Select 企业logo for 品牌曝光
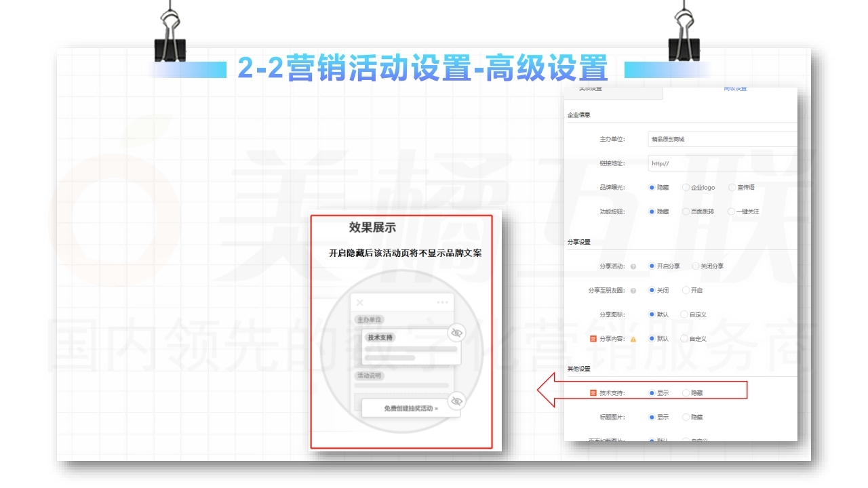868x488 pixels. [x=686, y=187]
